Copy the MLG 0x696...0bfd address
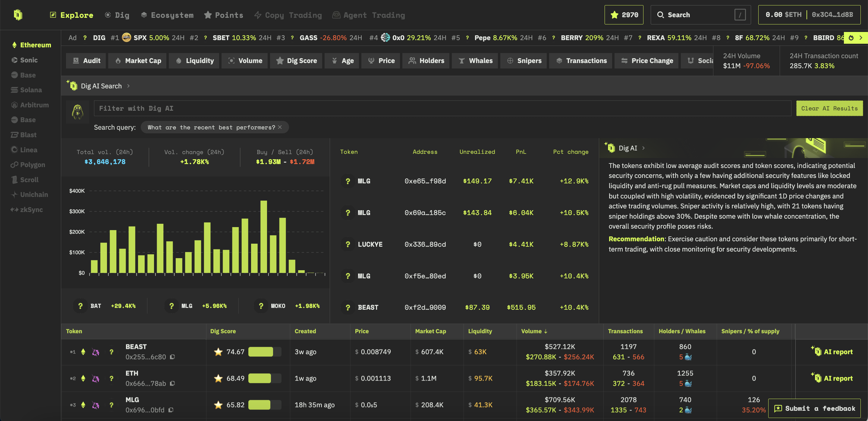 pos(171,410)
